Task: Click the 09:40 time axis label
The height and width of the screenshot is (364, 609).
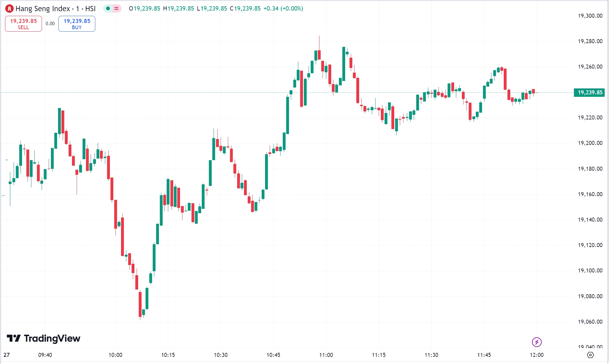Action: pyautogui.click(x=45, y=355)
